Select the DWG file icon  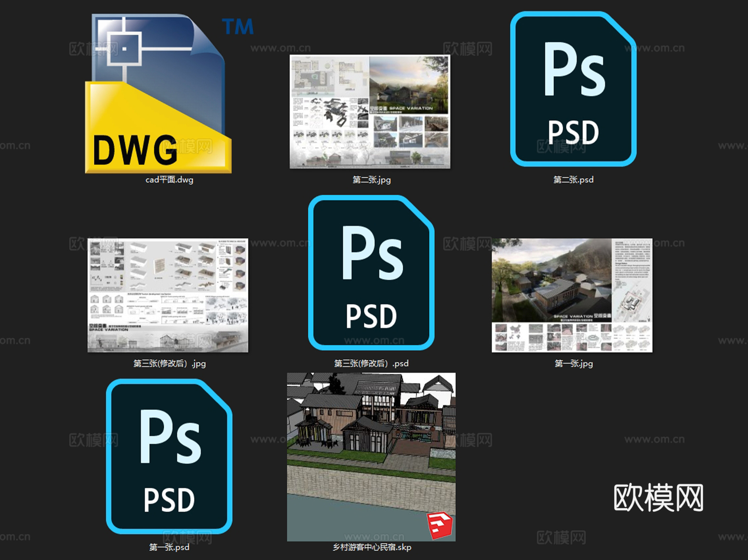coord(158,93)
